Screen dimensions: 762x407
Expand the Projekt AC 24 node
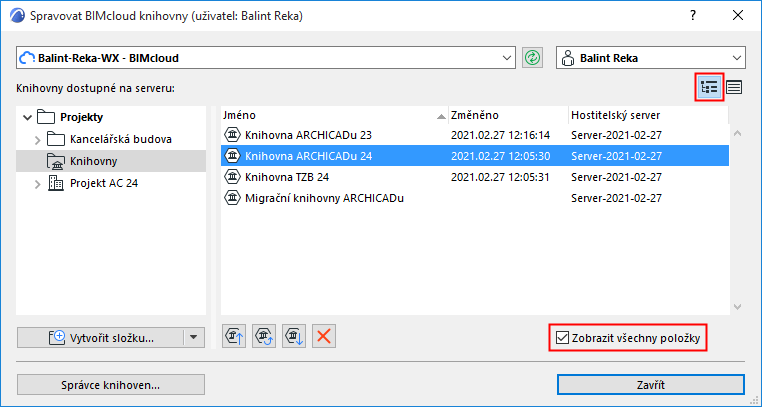click(x=38, y=184)
